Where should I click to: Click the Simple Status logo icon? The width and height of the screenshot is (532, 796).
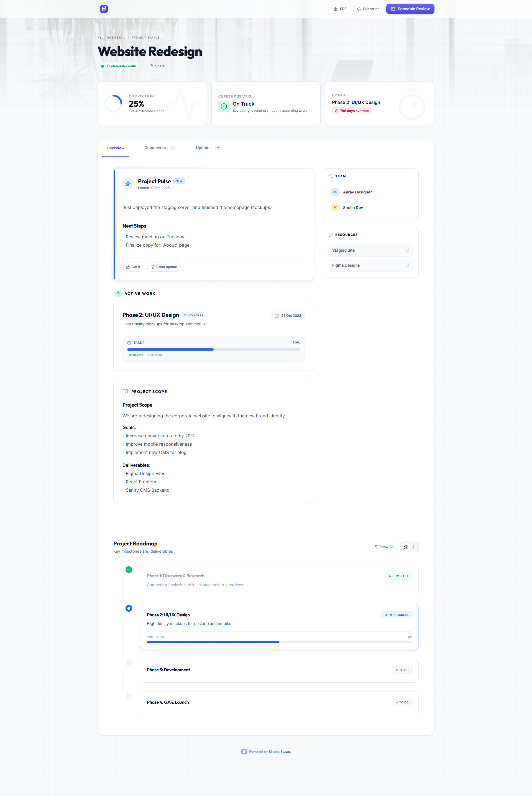(104, 9)
